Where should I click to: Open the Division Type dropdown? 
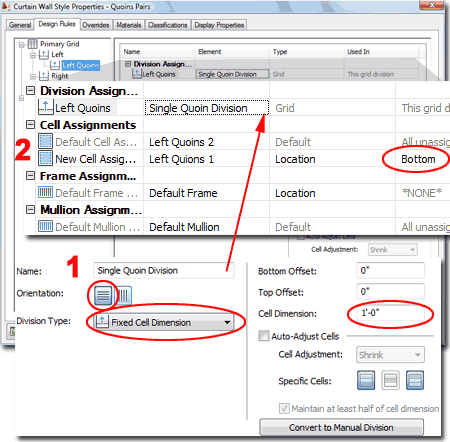pyautogui.click(x=164, y=322)
